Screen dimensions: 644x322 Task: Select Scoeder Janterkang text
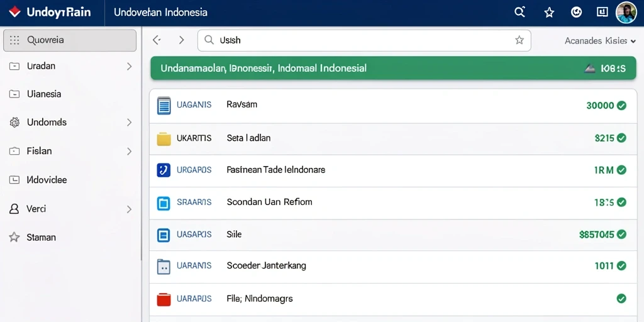pos(266,266)
